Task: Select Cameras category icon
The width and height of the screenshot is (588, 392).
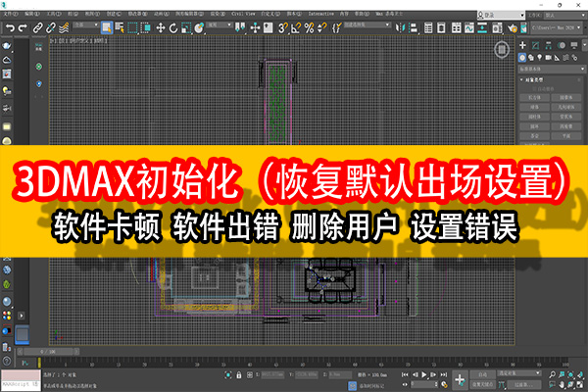Action: [x=548, y=58]
